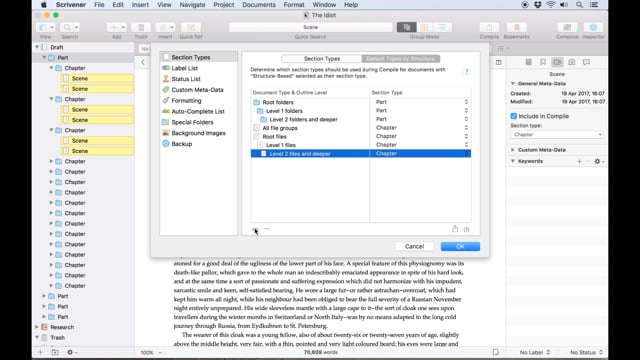640x360 pixels.
Task: Open the File menu
Action: click(99, 5)
